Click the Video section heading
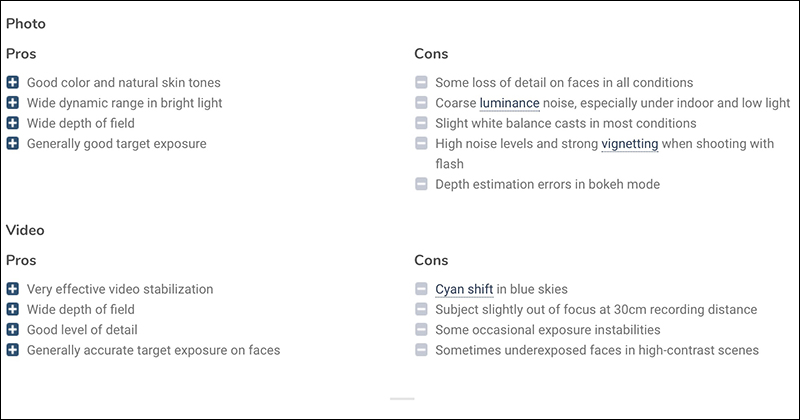 click(25, 230)
